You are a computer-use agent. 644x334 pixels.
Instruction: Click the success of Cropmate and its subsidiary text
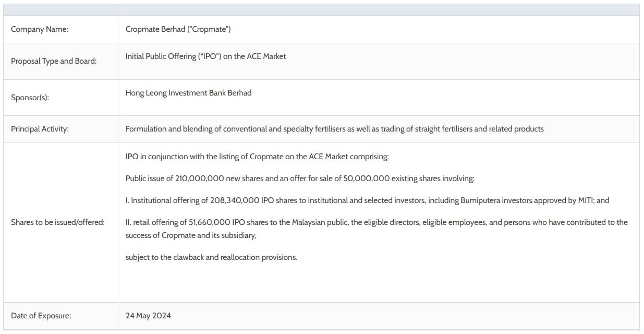point(191,235)
